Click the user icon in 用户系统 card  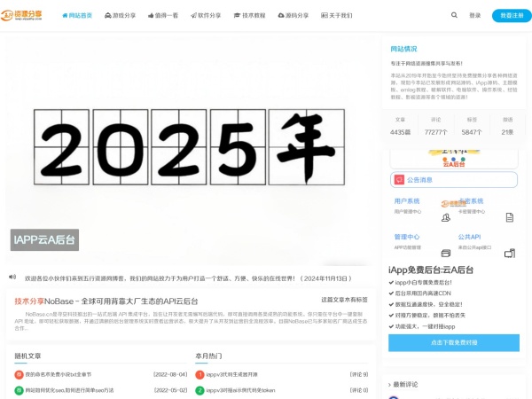coord(446,217)
